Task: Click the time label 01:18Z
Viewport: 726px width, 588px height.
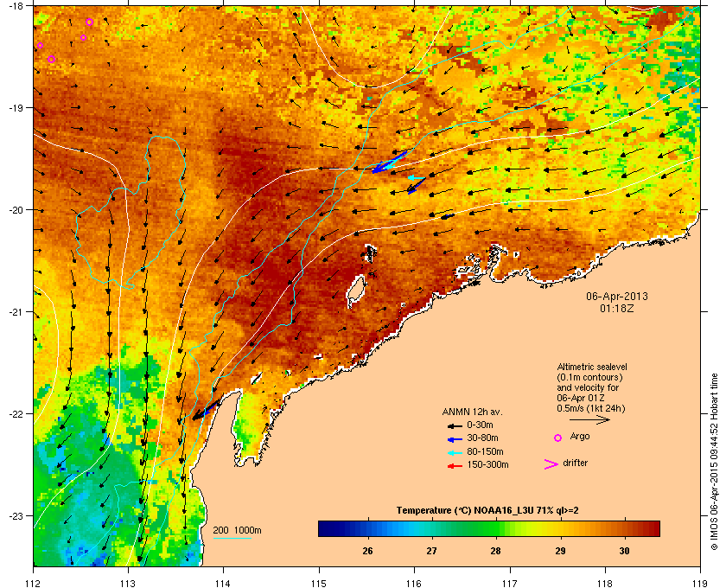Action: click(x=617, y=308)
